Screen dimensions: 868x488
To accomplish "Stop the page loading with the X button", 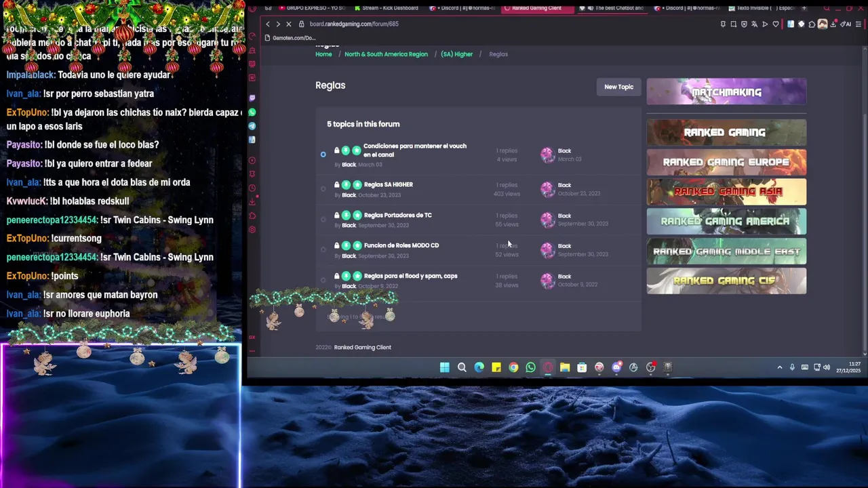I will coord(288,24).
